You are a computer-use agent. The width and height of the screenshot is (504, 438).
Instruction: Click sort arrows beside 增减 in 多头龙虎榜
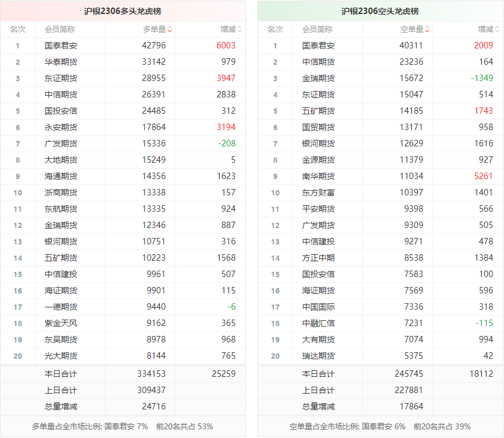point(239,29)
